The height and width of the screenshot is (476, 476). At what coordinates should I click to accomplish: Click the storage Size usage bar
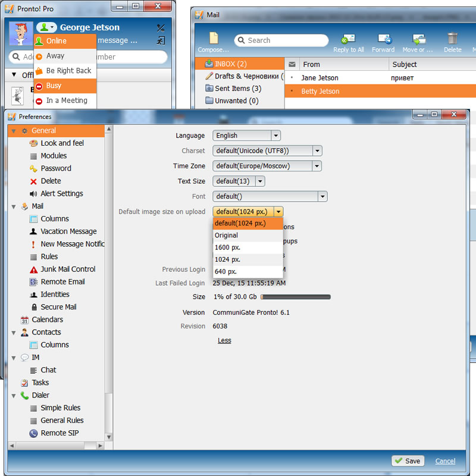[x=295, y=297]
